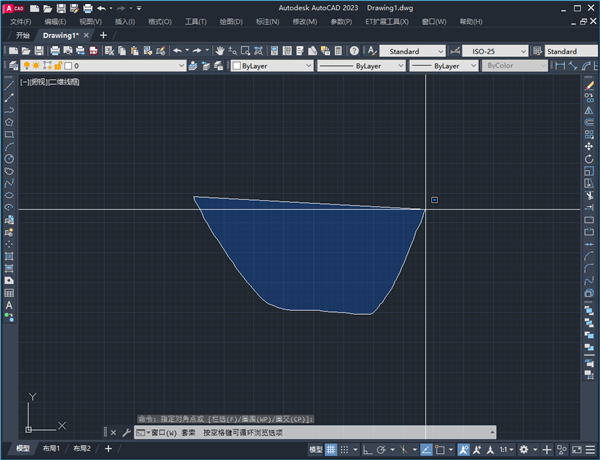Select the Circle drawing tool
This screenshot has width=600, height=460.
9,158
